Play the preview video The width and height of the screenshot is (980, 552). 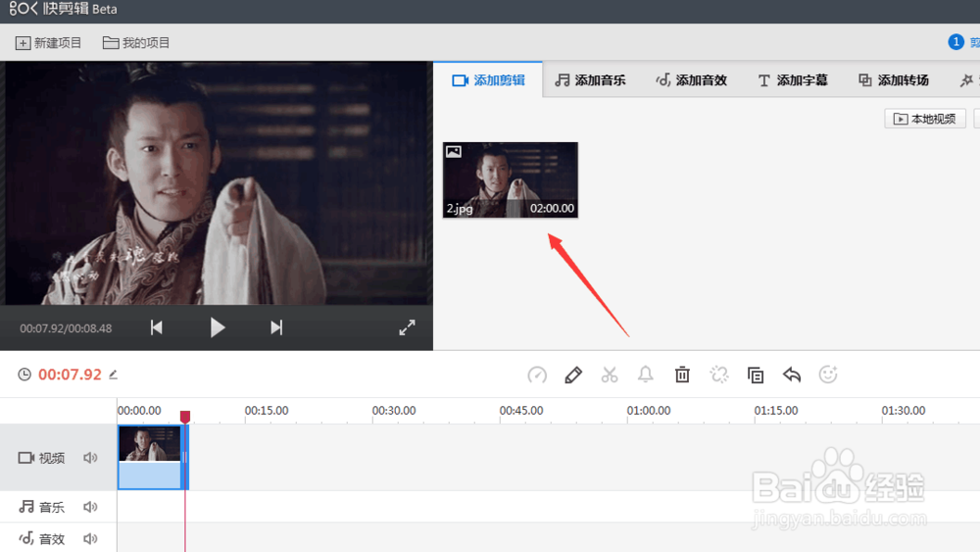point(217,327)
